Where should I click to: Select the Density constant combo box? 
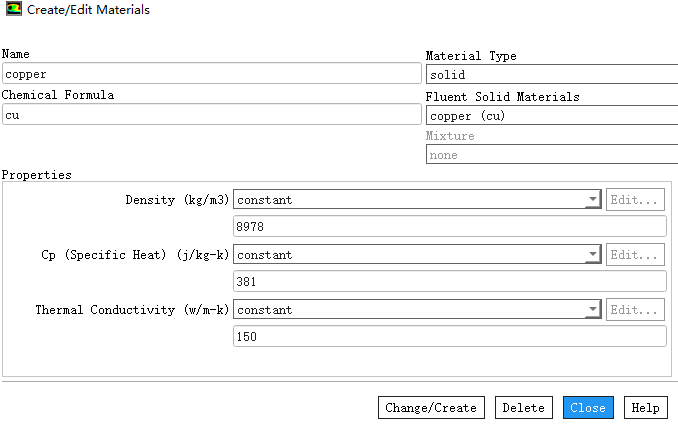[410, 200]
